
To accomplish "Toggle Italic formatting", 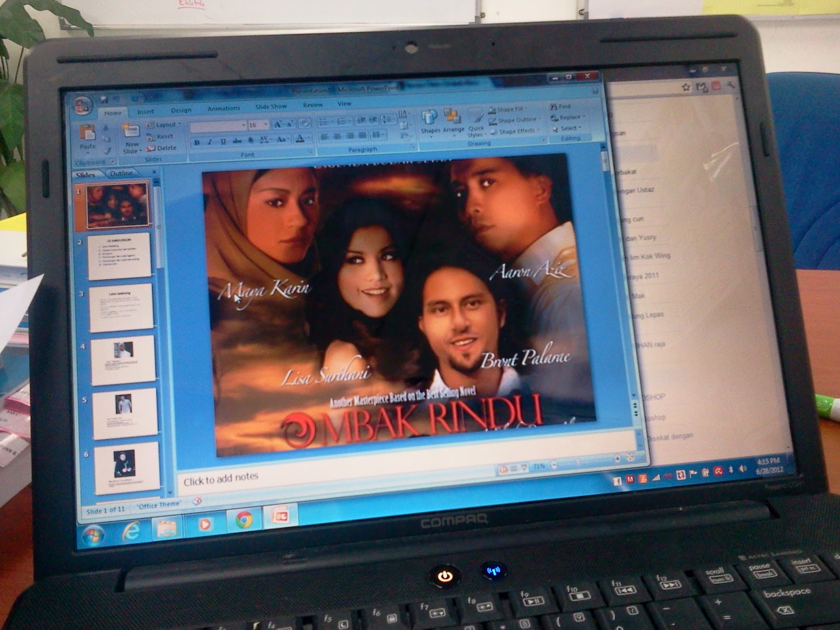I will [x=210, y=142].
